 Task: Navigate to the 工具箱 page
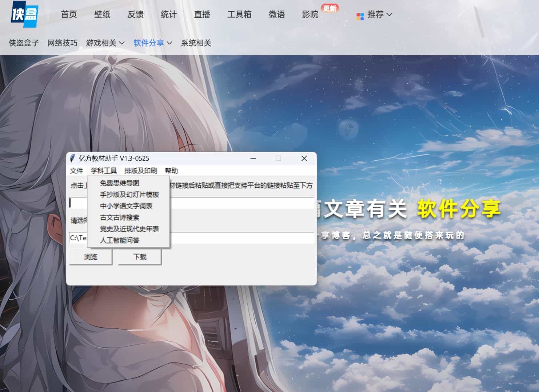240,15
